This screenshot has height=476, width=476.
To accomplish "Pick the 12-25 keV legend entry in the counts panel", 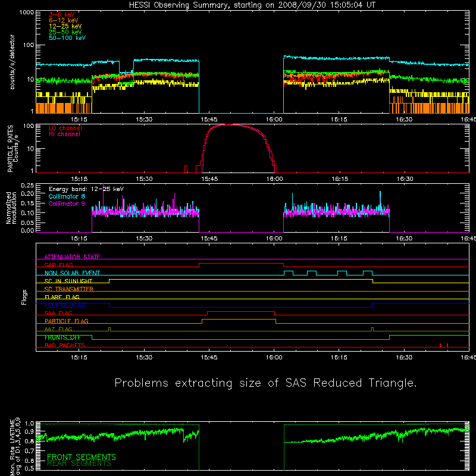I will (x=65, y=26).
